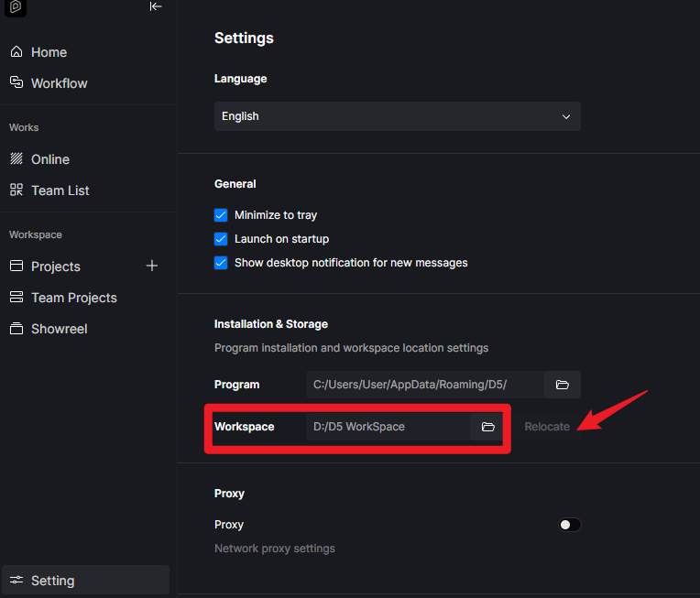Screen dimensions: 700x598
Task: Click the Workflow icon in the sidebar
Action: coord(16,82)
